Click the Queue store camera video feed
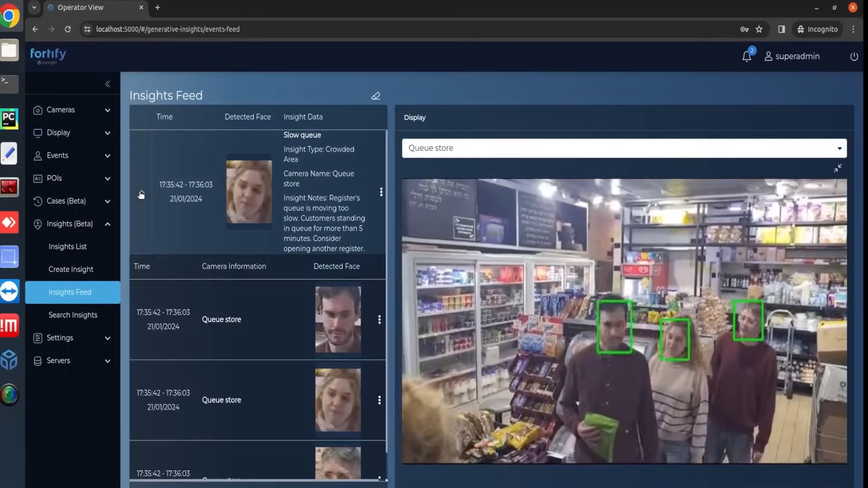868x488 pixels. click(x=624, y=321)
